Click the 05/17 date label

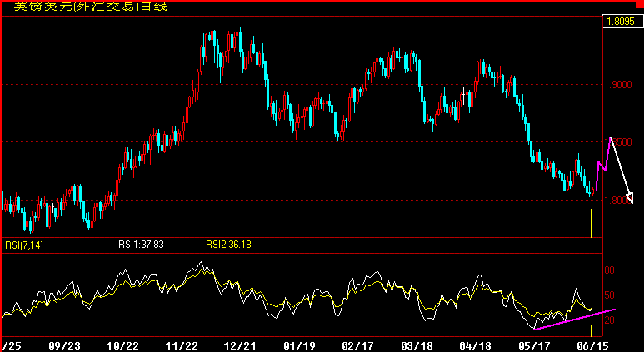point(534,346)
